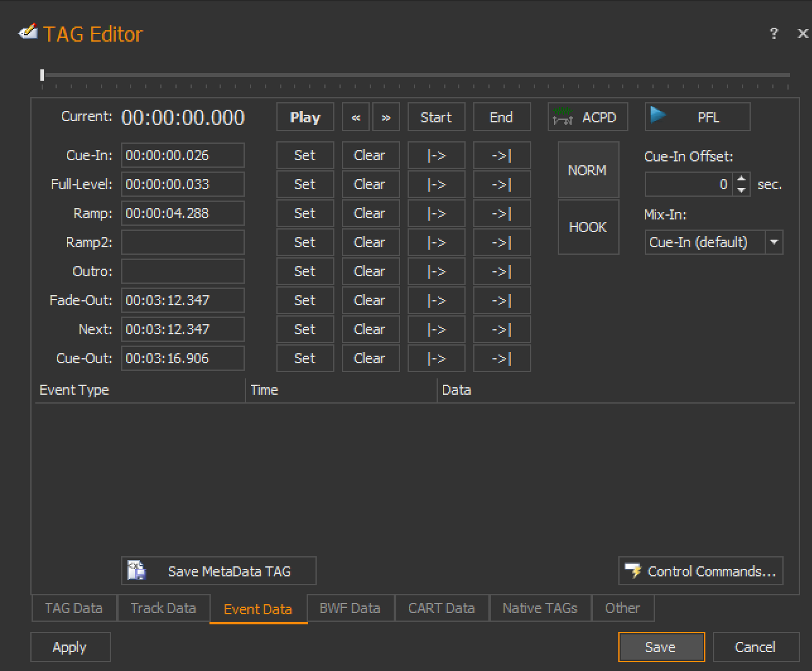Click the Save MetaData TAG button
This screenshot has width=812, height=671.
point(218,571)
